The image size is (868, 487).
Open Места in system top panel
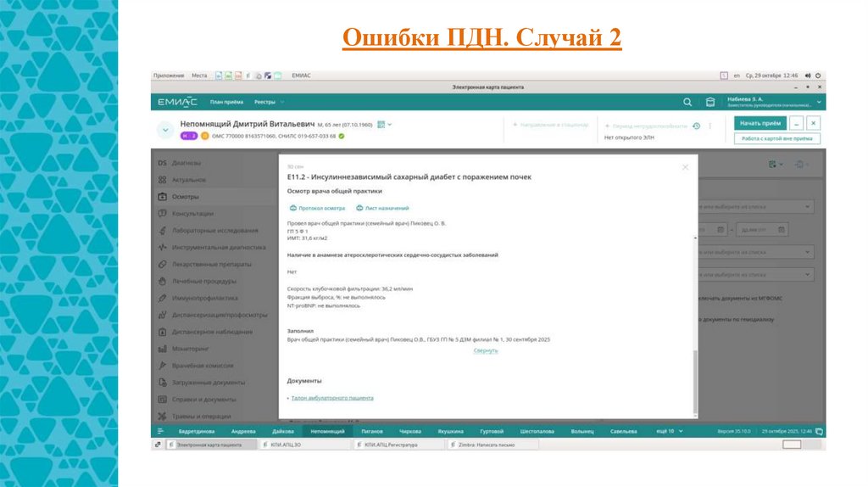[x=199, y=76]
